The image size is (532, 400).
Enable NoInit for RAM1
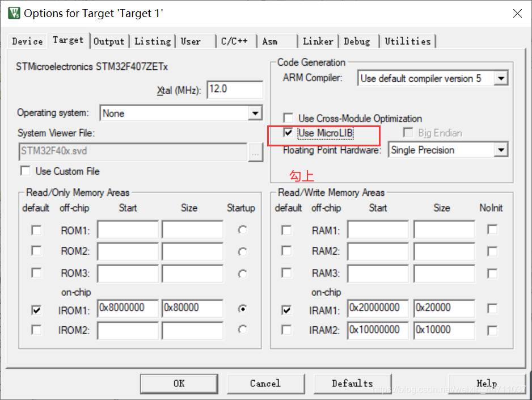[492, 229]
